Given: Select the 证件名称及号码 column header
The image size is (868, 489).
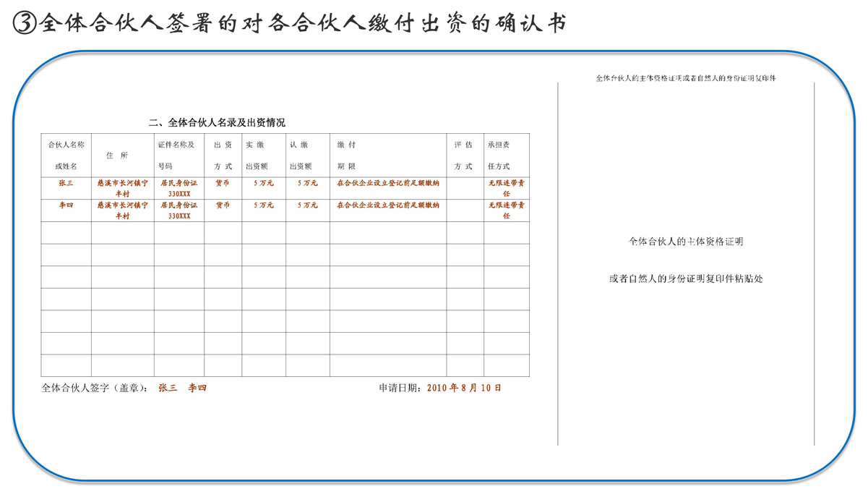Looking at the screenshot, I should pyautogui.click(x=178, y=155).
